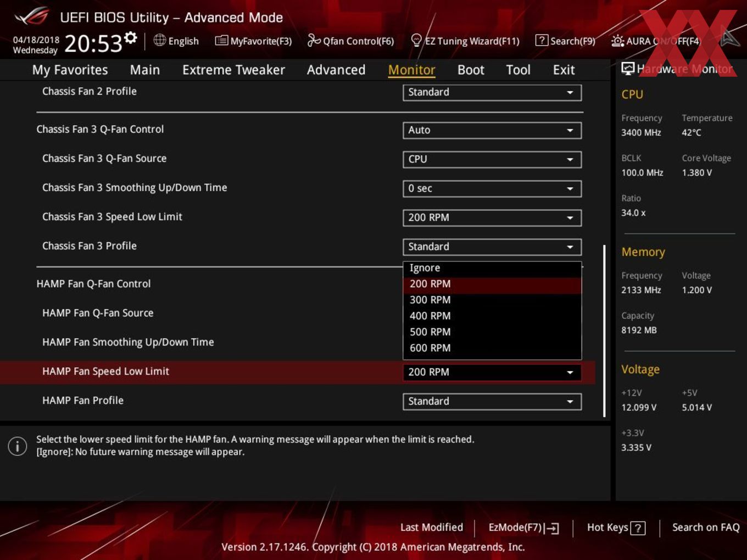Select Chassis Fan 3 Speed Low Limit label
This screenshot has width=747, height=560.
pyautogui.click(x=112, y=217)
